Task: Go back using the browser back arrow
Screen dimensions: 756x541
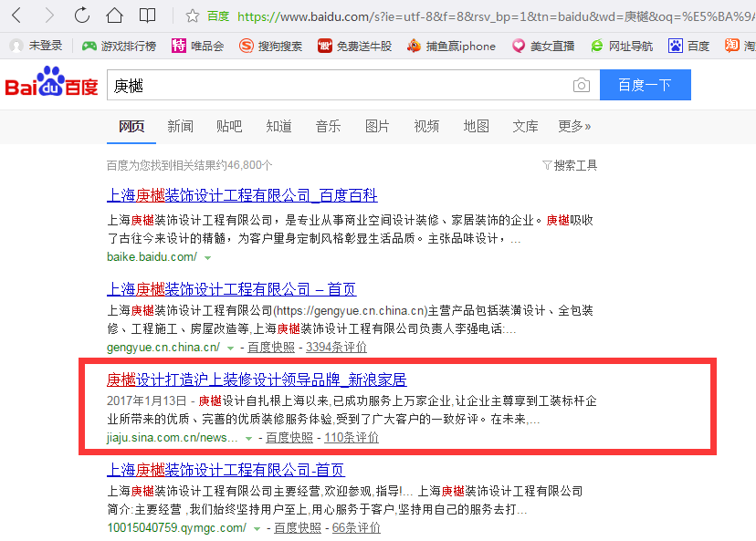Action: (16, 16)
